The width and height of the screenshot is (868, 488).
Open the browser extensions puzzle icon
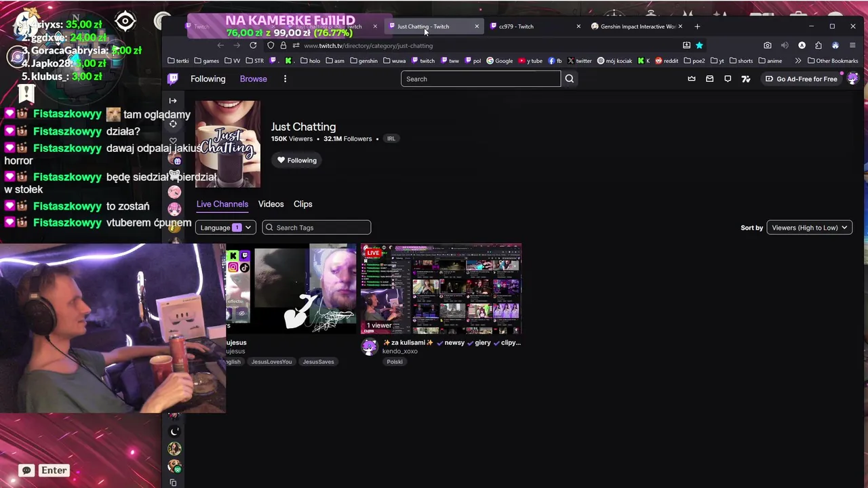coord(818,45)
